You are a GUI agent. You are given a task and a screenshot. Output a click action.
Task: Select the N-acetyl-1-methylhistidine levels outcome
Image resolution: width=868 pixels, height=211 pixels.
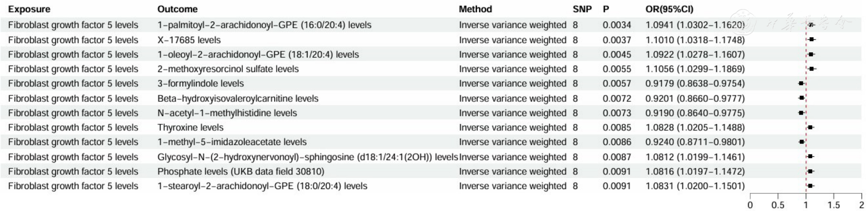point(227,113)
